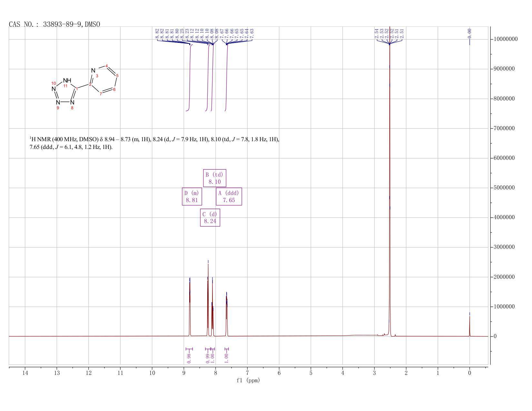Click the 10000000 intensity axis label
532x411 pixels.
505,39
